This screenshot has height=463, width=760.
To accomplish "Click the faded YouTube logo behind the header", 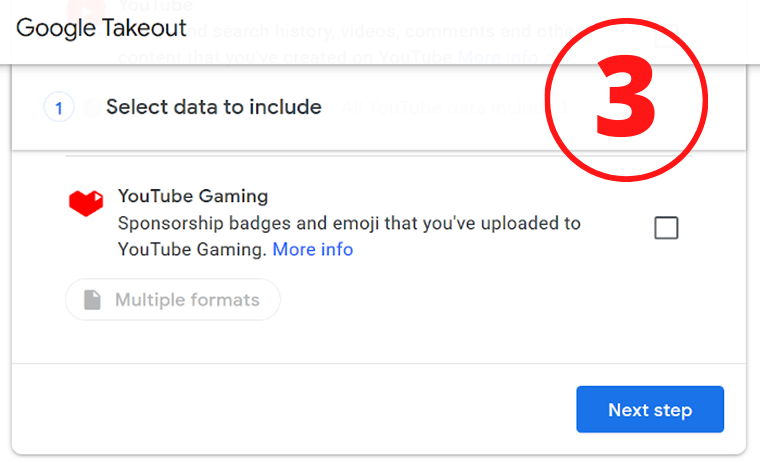I will (86, 11).
